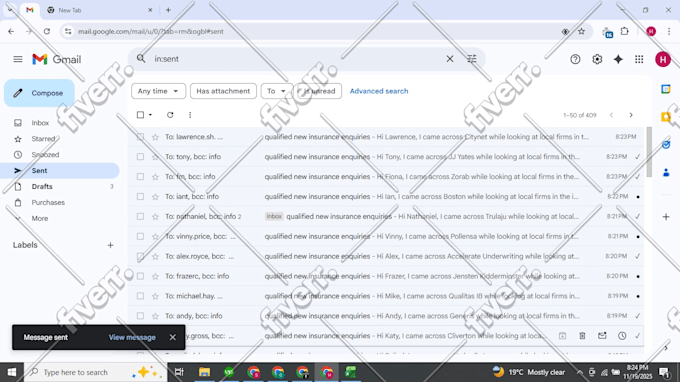The width and height of the screenshot is (680, 382).
Task: Open the Chrome tab search dropdown
Action: (x=10, y=10)
